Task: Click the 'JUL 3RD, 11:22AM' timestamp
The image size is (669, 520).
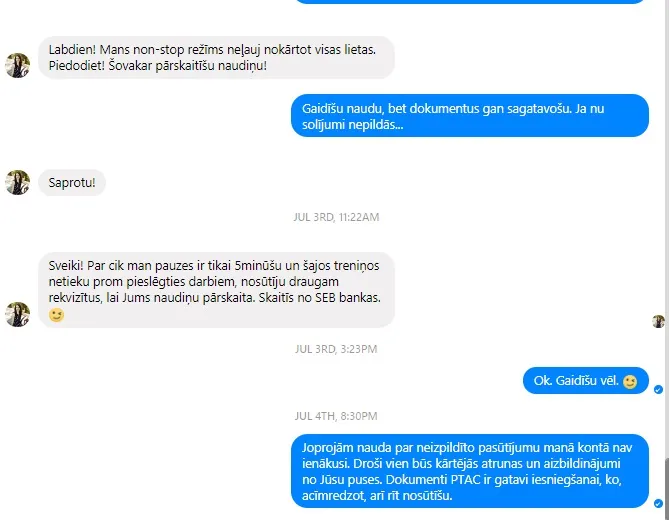Action: coord(336,217)
